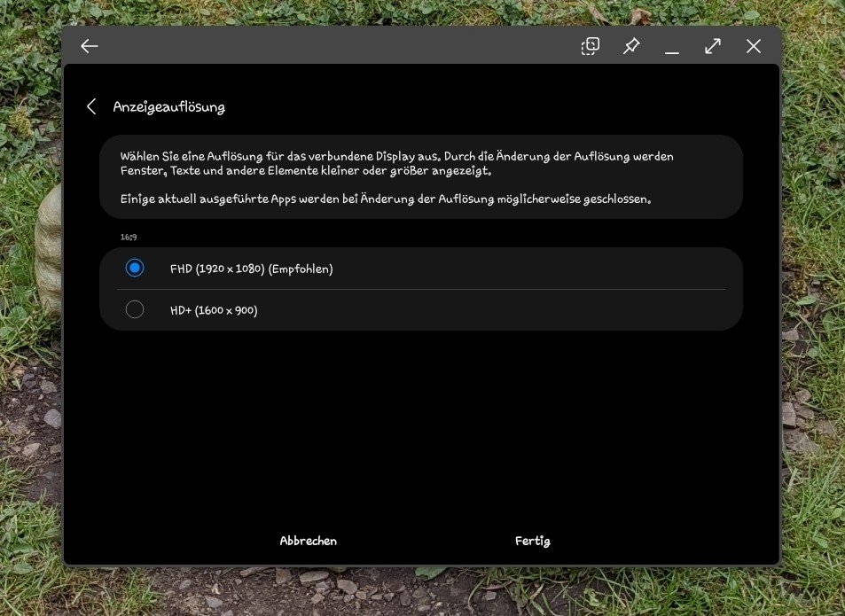The image size is (845, 616).
Task: Click Fertig to confirm resolution
Action: pyautogui.click(x=532, y=542)
